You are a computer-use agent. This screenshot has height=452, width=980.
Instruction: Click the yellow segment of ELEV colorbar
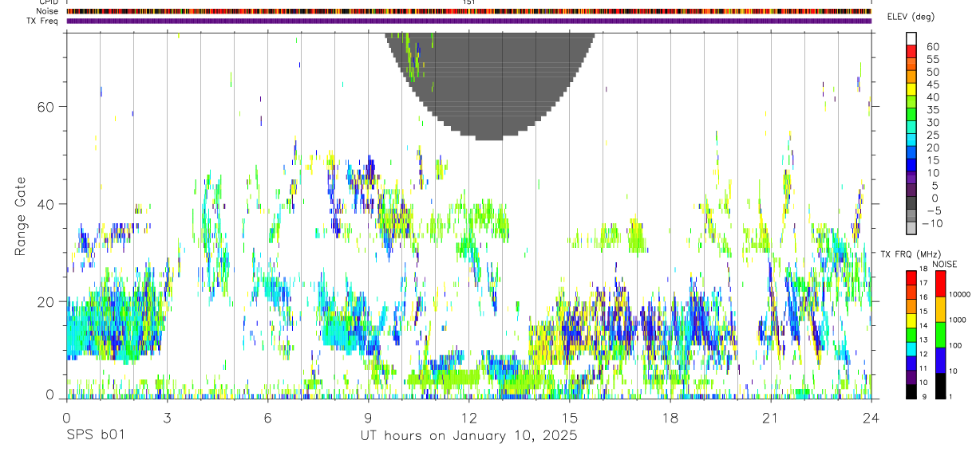911,89
